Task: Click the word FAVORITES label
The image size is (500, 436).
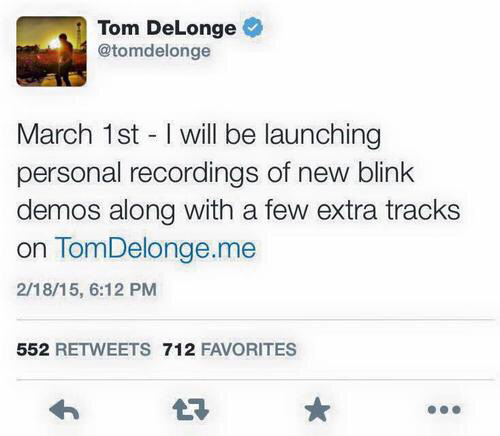Action: (x=249, y=349)
